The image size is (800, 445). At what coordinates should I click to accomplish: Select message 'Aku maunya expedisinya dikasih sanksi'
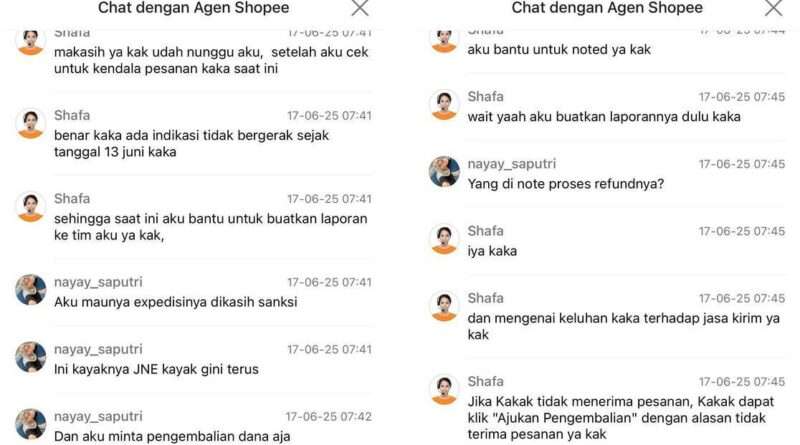[176, 302]
